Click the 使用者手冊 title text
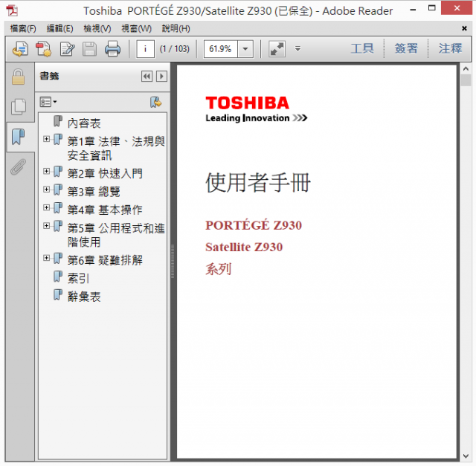The height and width of the screenshot is (466, 476). tap(258, 182)
